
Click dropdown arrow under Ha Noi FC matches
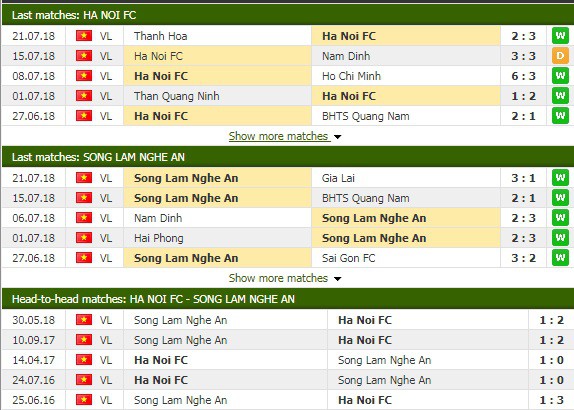[x=338, y=137]
